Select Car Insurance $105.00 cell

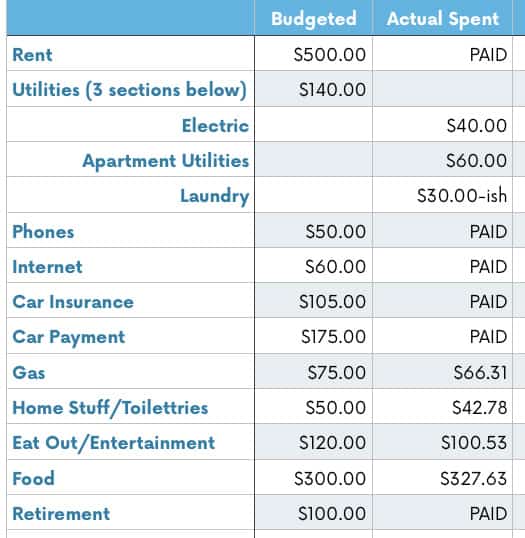coord(314,301)
